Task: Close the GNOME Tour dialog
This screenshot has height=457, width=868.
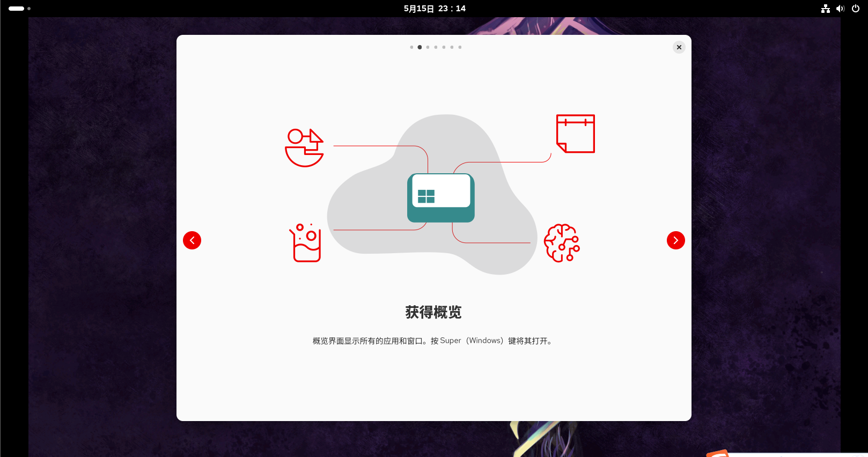Action: pyautogui.click(x=679, y=47)
